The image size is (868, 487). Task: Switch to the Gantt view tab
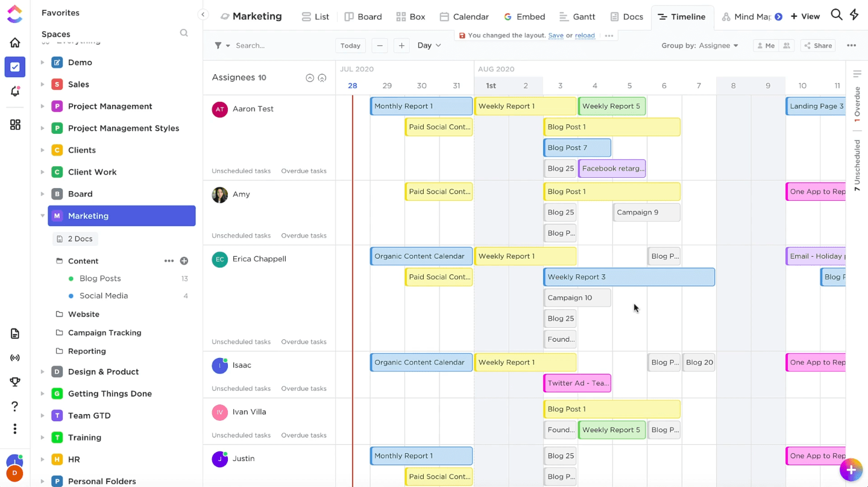click(x=577, y=17)
